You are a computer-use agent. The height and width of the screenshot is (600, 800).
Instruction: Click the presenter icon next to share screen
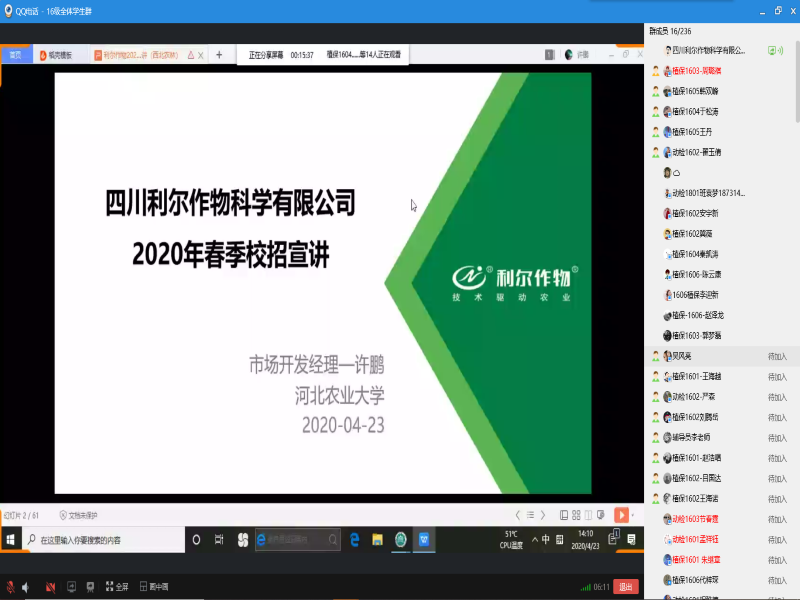[90, 587]
